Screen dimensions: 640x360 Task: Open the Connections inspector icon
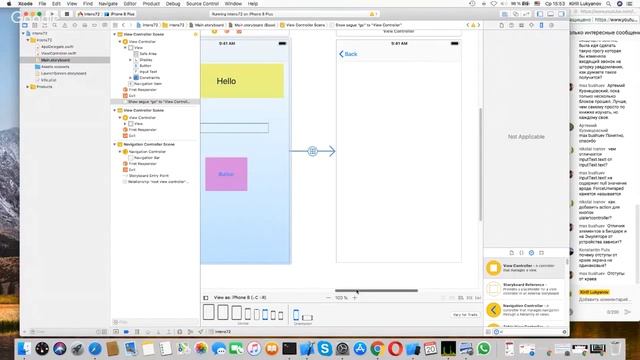coord(551,25)
